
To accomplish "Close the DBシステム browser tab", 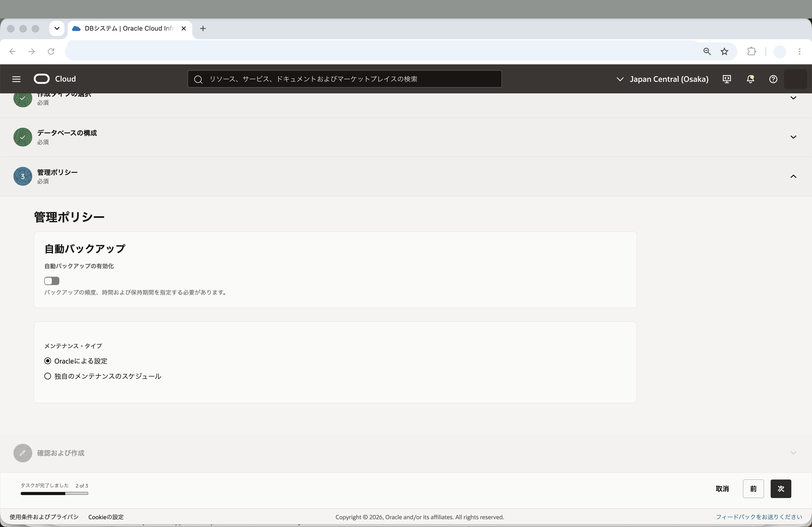I will point(184,29).
